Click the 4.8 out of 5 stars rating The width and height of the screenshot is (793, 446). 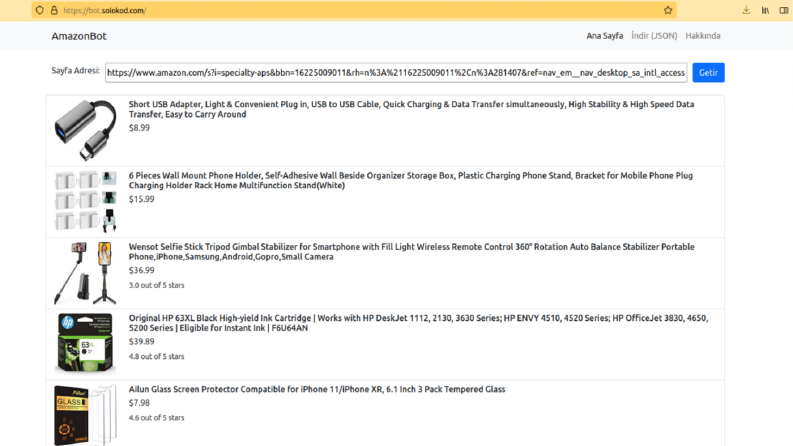pos(156,356)
